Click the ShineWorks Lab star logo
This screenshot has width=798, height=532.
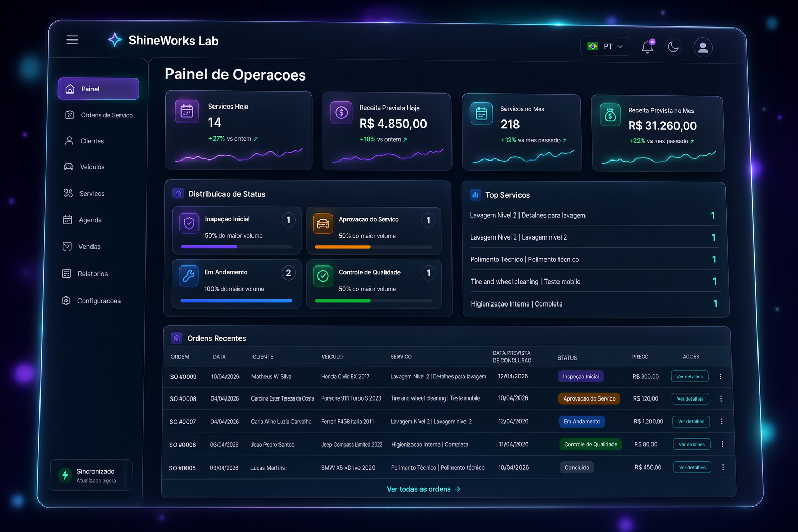[115, 40]
